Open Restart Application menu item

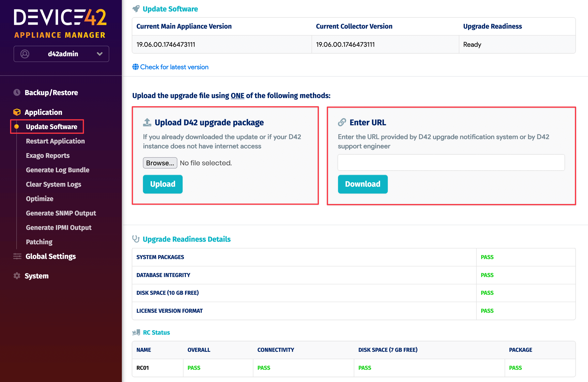click(55, 141)
